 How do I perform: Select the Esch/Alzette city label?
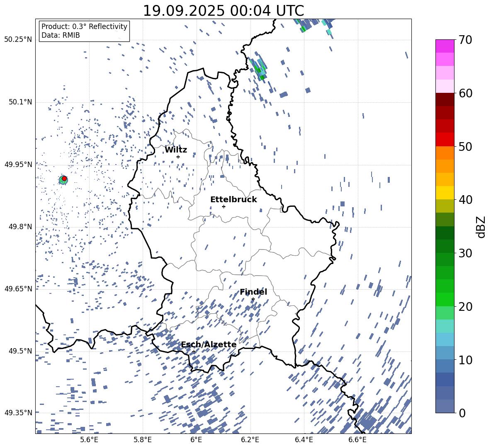209,344
